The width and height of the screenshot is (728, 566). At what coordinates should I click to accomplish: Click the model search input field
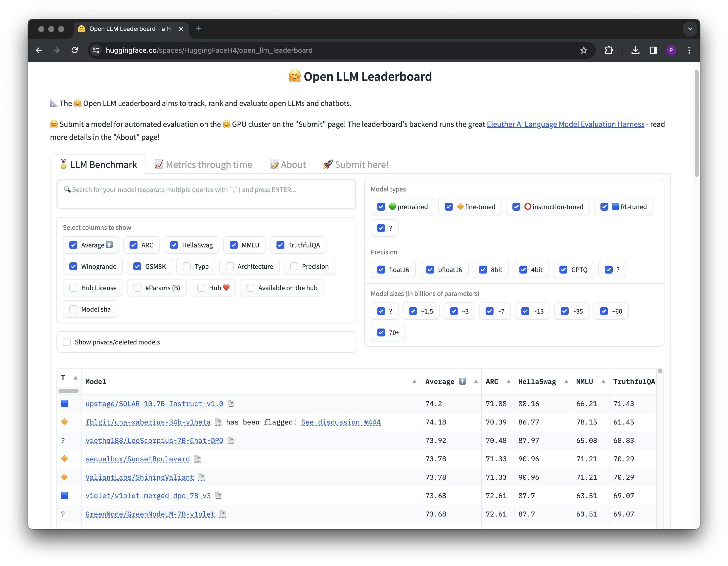(x=206, y=194)
